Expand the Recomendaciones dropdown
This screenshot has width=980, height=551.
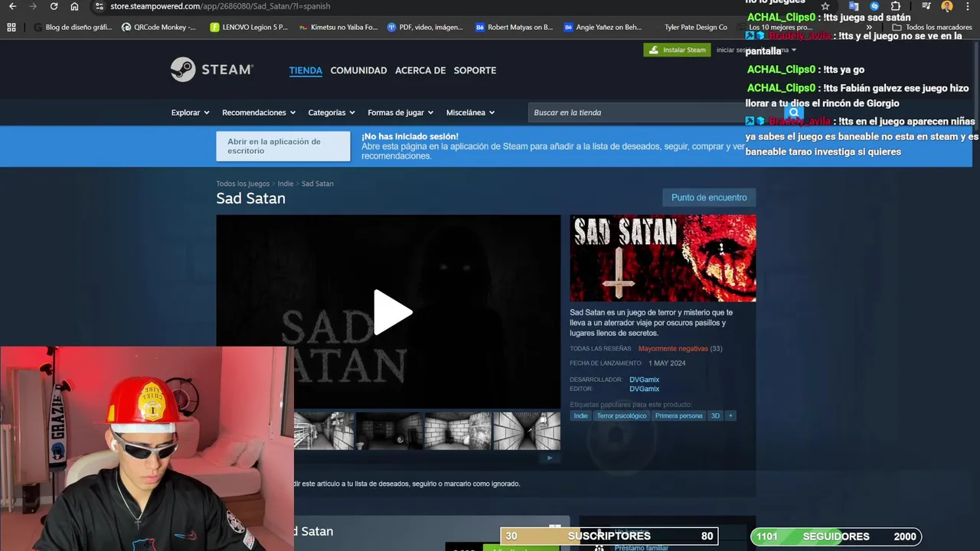(259, 112)
